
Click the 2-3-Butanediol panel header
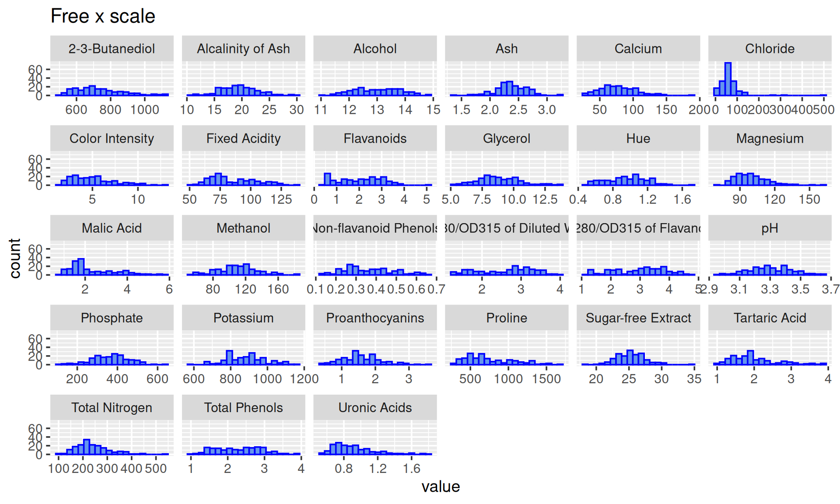pyautogui.click(x=112, y=49)
